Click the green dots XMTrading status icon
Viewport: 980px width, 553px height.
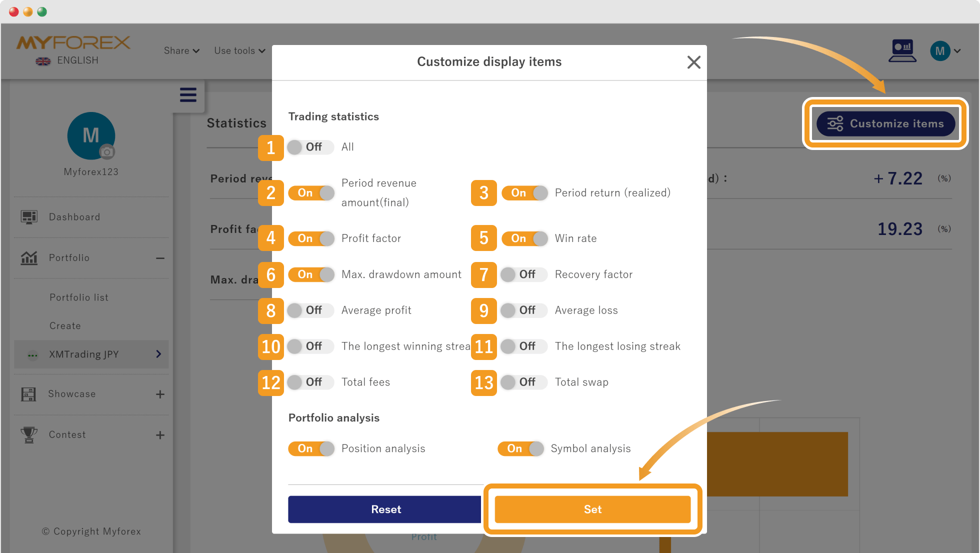(x=32, y=355)
